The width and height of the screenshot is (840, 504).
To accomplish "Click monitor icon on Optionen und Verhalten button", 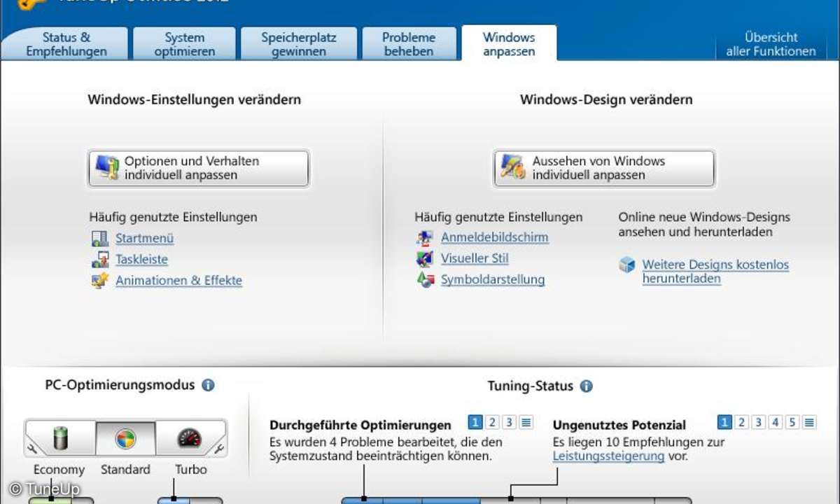I will click(108, 168).
